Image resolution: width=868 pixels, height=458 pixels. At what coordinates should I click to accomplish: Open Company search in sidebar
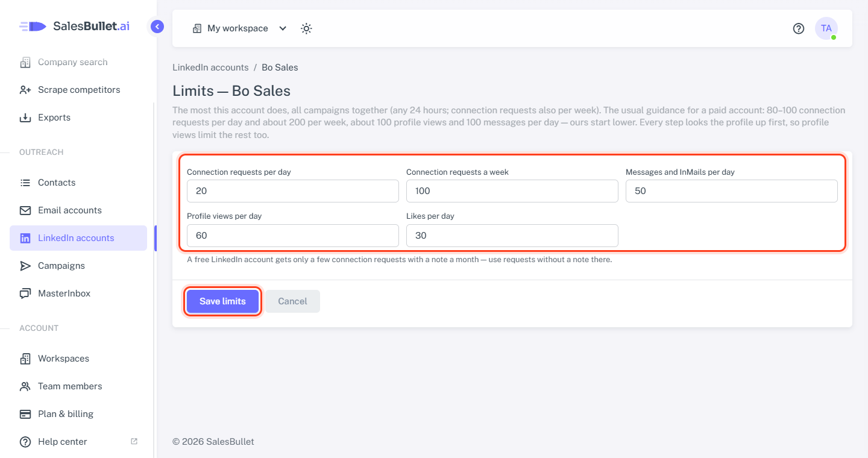[x=78, y=62]
